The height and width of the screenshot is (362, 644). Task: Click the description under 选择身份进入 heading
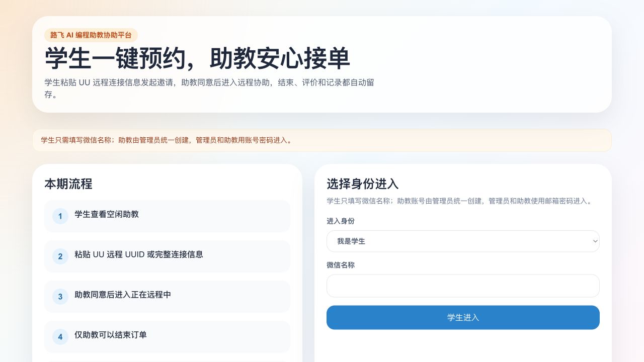coord(459,201)
